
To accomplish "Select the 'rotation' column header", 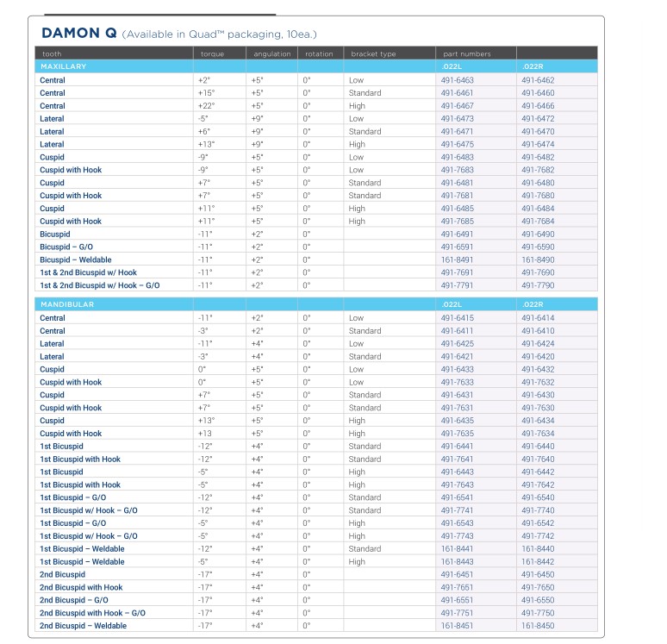I will point(319,54).
